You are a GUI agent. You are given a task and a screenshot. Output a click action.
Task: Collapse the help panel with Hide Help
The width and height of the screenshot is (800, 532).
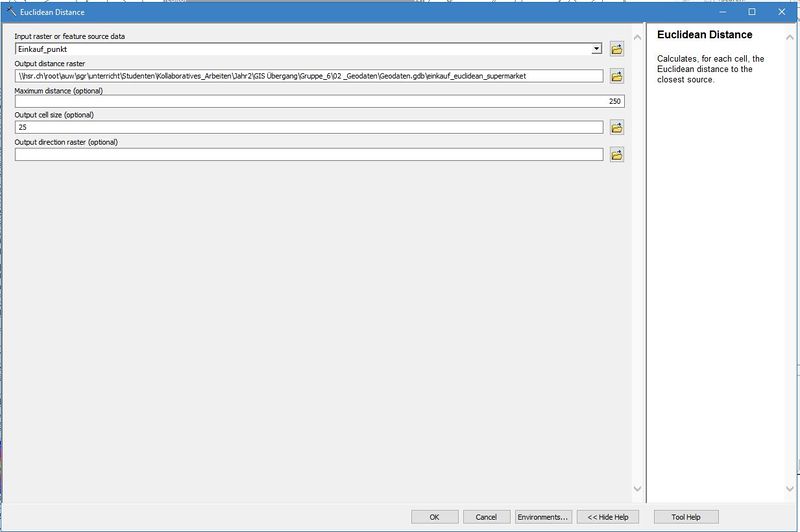[608, 517]
